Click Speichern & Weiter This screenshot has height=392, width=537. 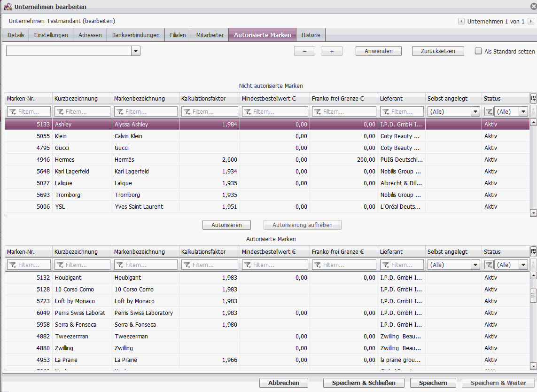pos(498,383)
